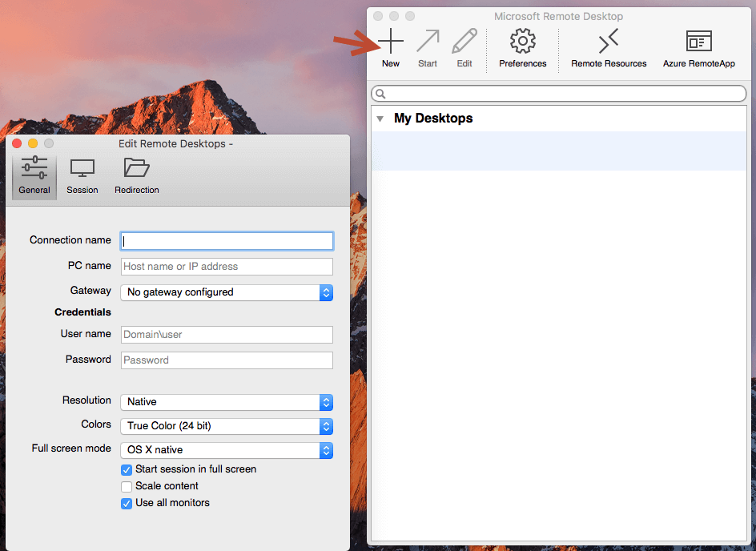Select the highlighted empty row under My Desktops
This screenshot has width=756, height=551.
pos(559,151)
